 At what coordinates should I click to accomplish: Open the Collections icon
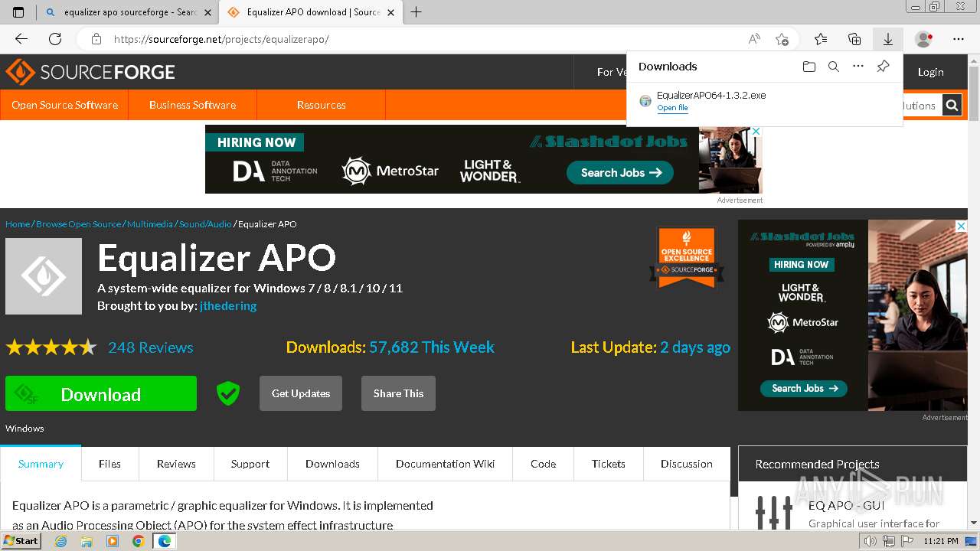click(x=854, y=39)
